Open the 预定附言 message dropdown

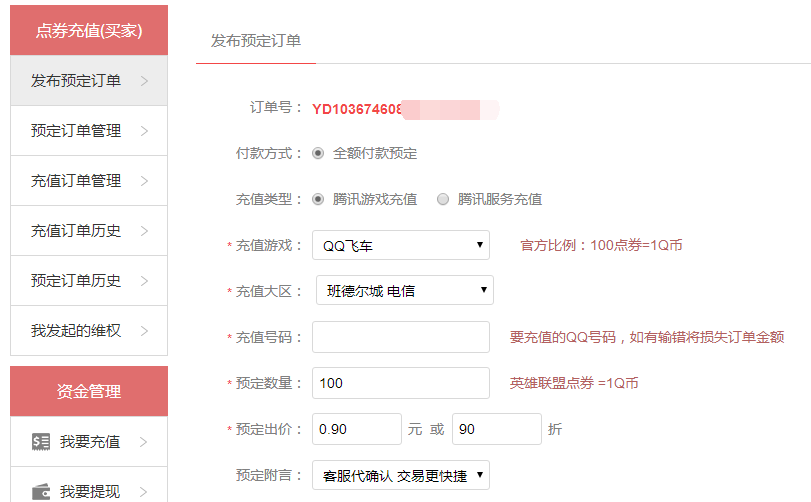(x=401, y=475)
